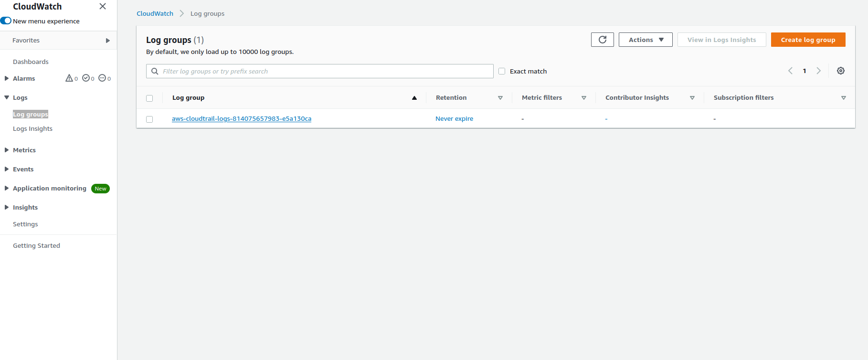Enable the Exact match checkbox

coord(502,71)
